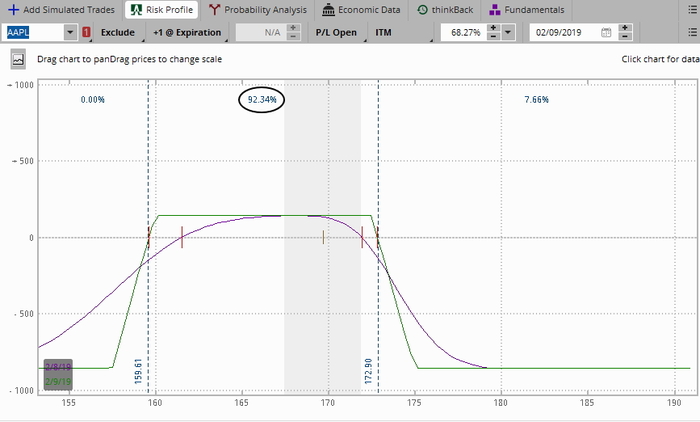Screen dimensions: 700x422
Task: Open the calendar picker icon
Action: coord(606,33)
